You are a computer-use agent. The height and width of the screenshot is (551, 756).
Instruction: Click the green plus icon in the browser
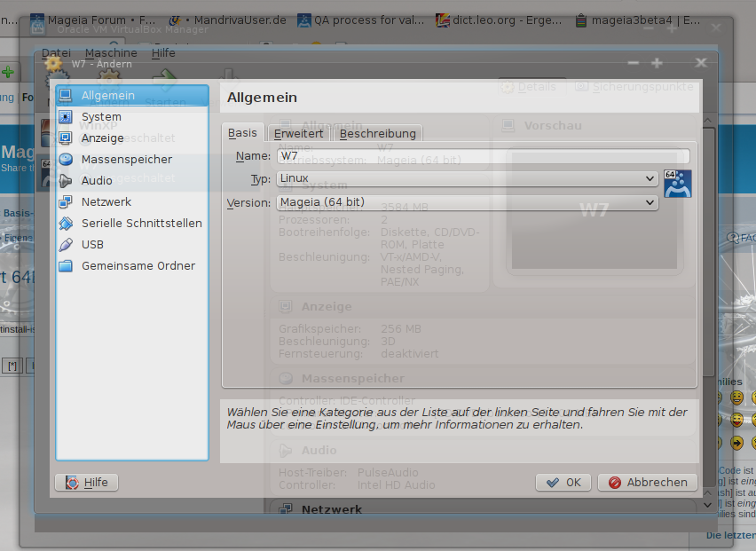8,72
